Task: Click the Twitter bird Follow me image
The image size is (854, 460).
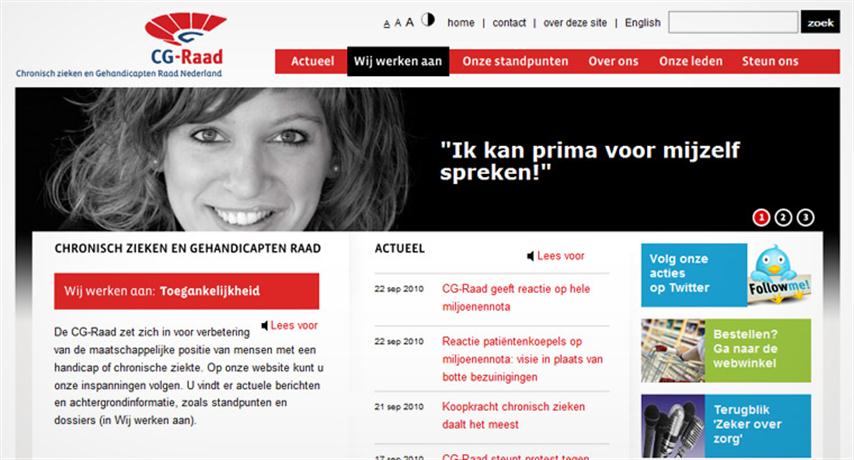Action: pyautogui.click(x=779, y=274)
